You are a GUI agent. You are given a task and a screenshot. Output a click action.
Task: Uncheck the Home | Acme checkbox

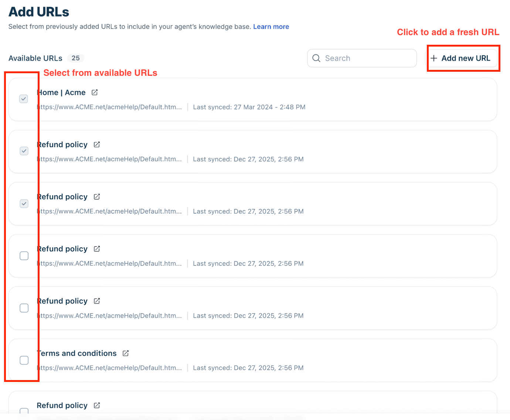tap(24, 99)
